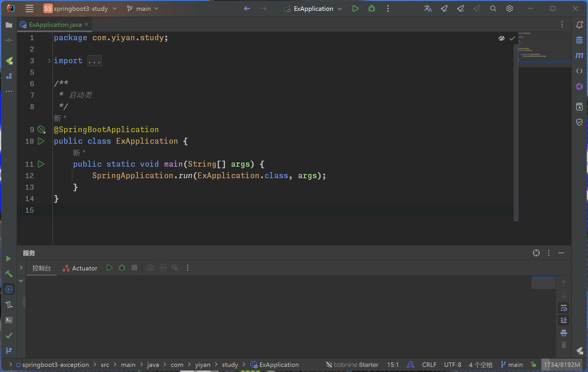Open the shield tool window icon

[x=579, y=122]
